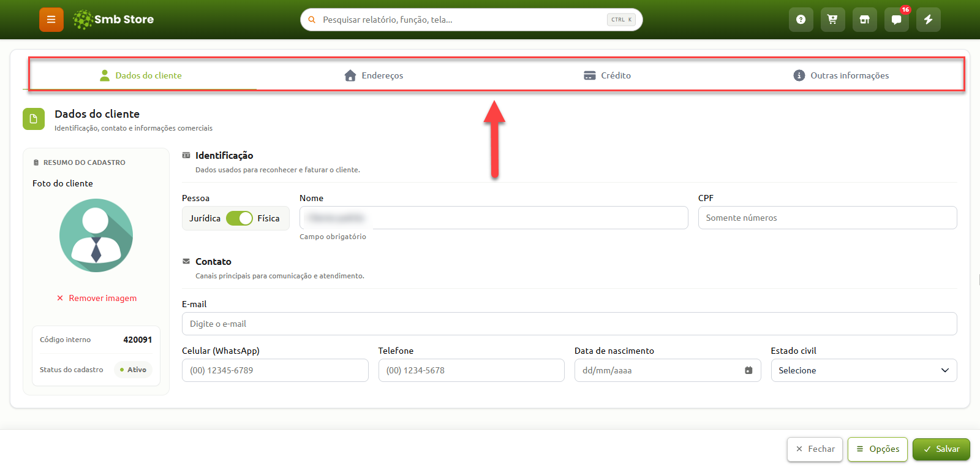
Task: Click the customer avatar photo
Action: point(96,235)
